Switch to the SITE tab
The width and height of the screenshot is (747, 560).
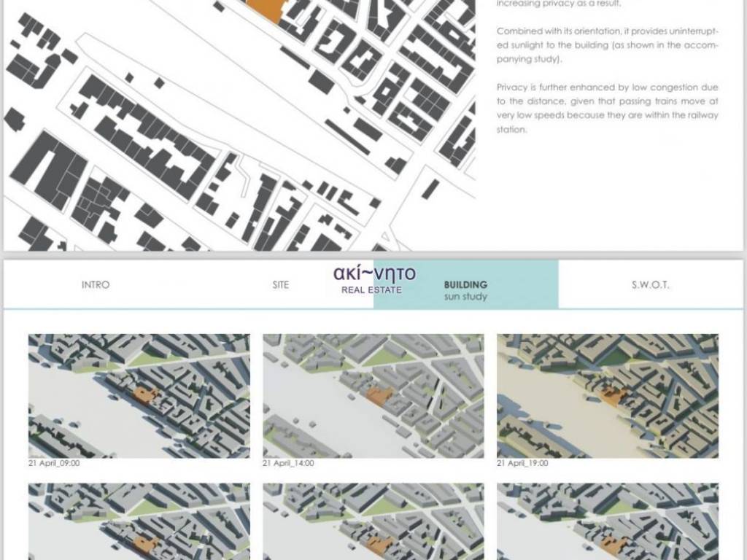281,285
